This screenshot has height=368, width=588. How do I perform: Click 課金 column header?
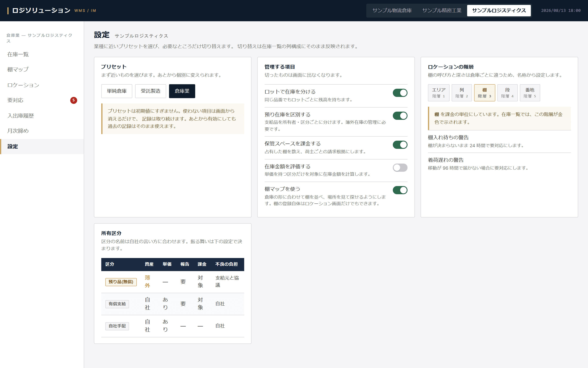[202, 264]
